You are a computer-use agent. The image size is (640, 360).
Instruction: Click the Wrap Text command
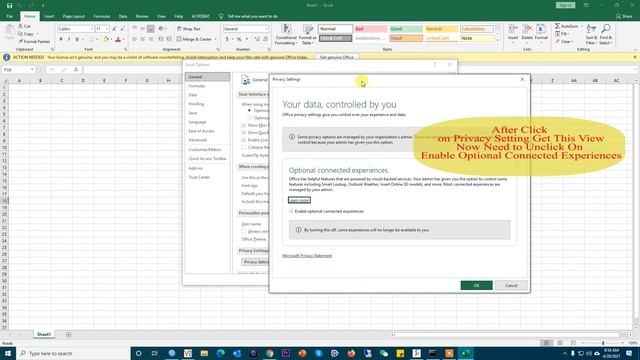point(189,29)
